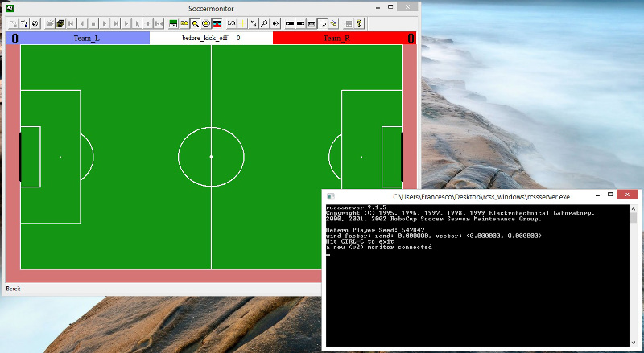This screenshot has height=353, width=644.
Task: Click the yellow crosshair toolbar icon
Action: point(242,23)
